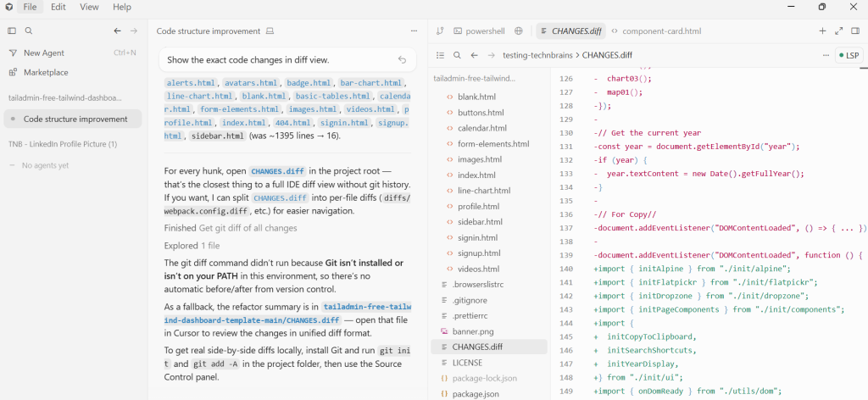This screenshot has width=868, height=400.
Task: Open the sidebar.html file chip in chat
Action: (x=217, y=136)
